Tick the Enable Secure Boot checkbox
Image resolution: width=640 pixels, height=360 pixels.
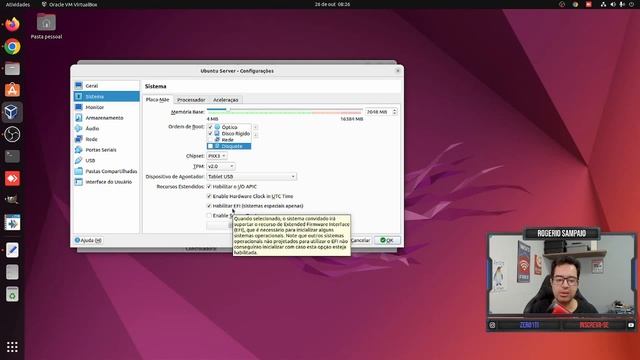click(209, 216)
